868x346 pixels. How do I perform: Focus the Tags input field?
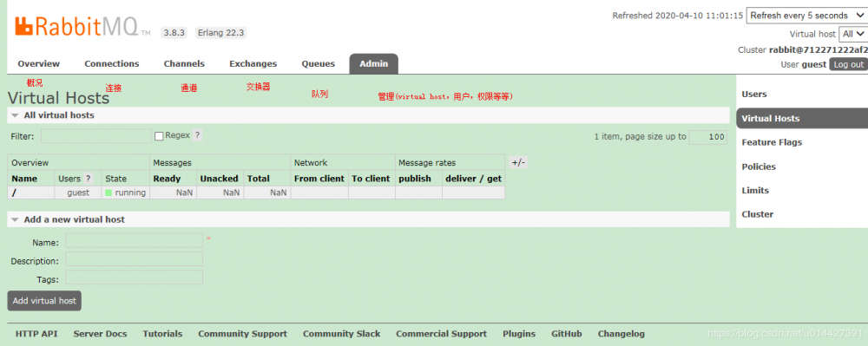click(134, 277)
